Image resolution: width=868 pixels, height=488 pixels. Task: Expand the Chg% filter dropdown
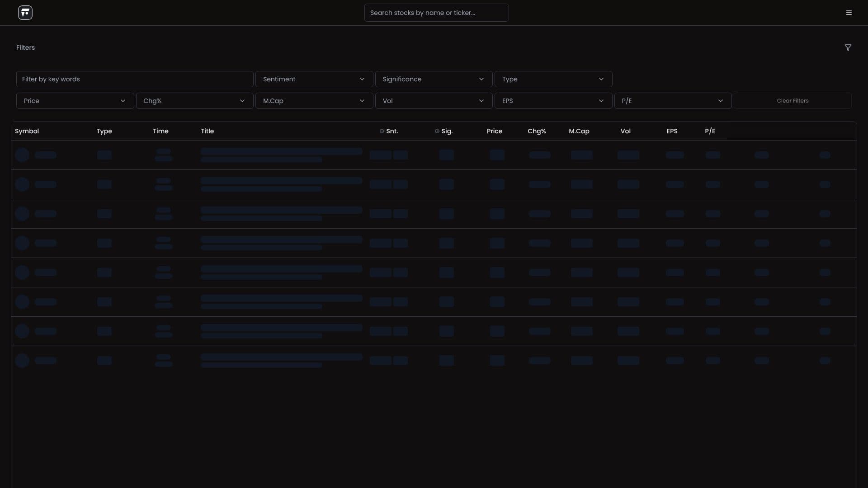(x=194, y=101)
